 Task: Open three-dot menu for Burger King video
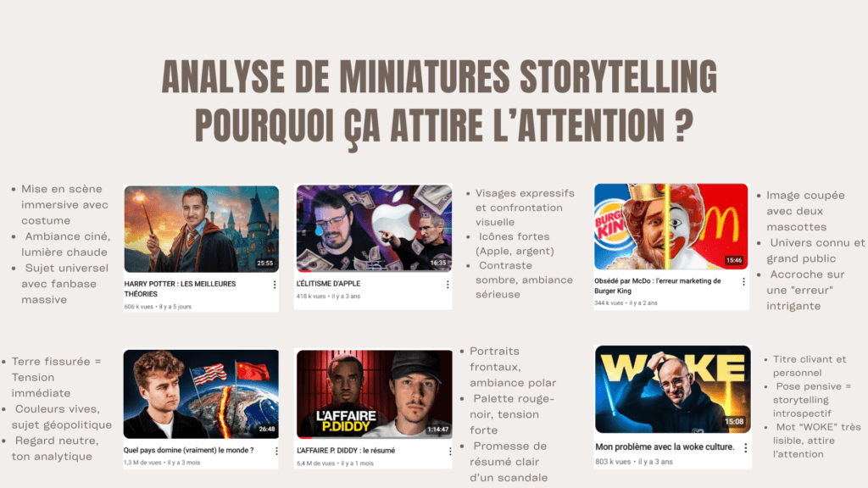pyautogui.click(x=743, y=281)
